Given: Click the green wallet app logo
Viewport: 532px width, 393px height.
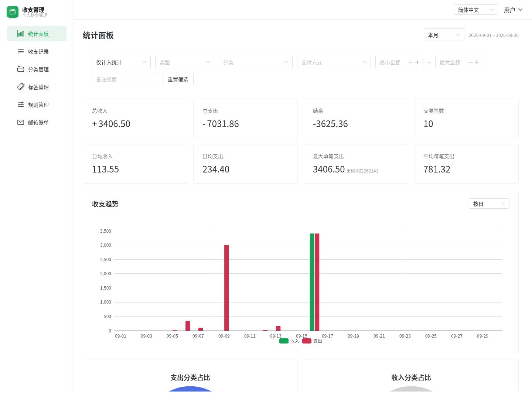Looking at the screenshot, I should (x=13, y=12).
